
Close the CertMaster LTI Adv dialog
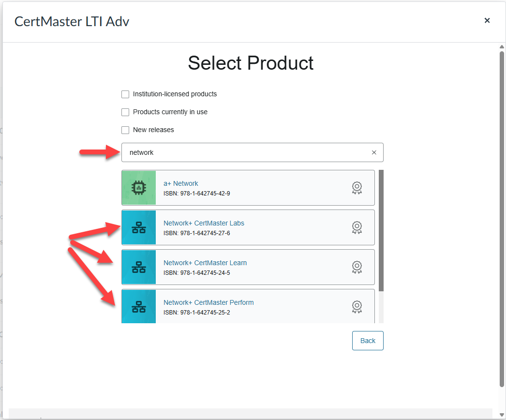tap(487, 20)
